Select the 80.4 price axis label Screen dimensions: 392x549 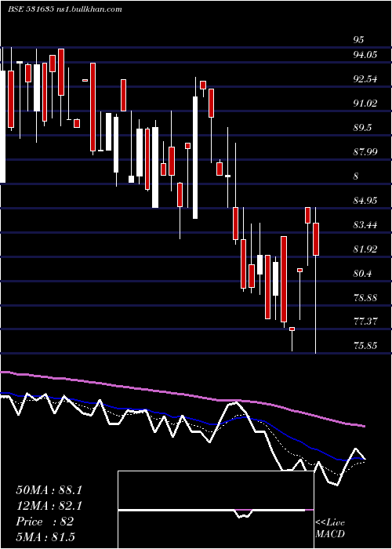pyautogui.click(x=362, y=274)
